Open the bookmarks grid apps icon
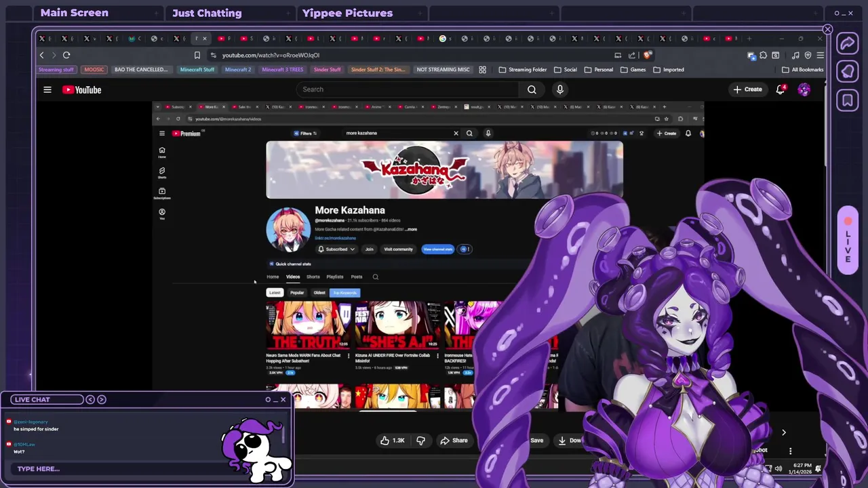868x488 pixels. 482,69
